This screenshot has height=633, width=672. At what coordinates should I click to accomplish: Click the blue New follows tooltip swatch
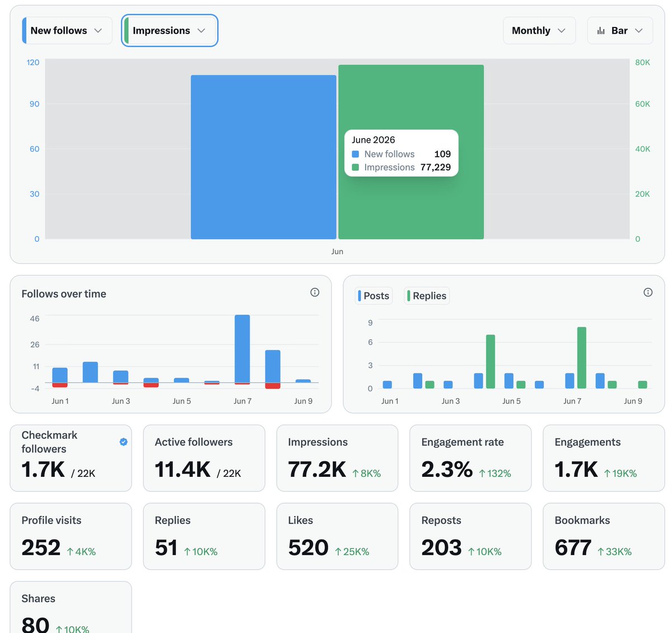pos(355,154)
